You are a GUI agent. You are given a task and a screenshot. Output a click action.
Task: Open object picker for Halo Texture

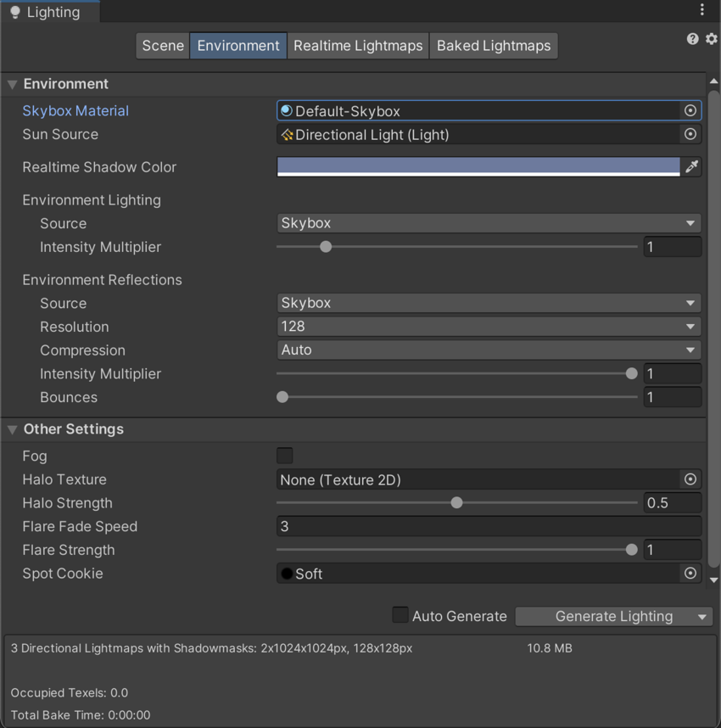click(x=690, y=479)
